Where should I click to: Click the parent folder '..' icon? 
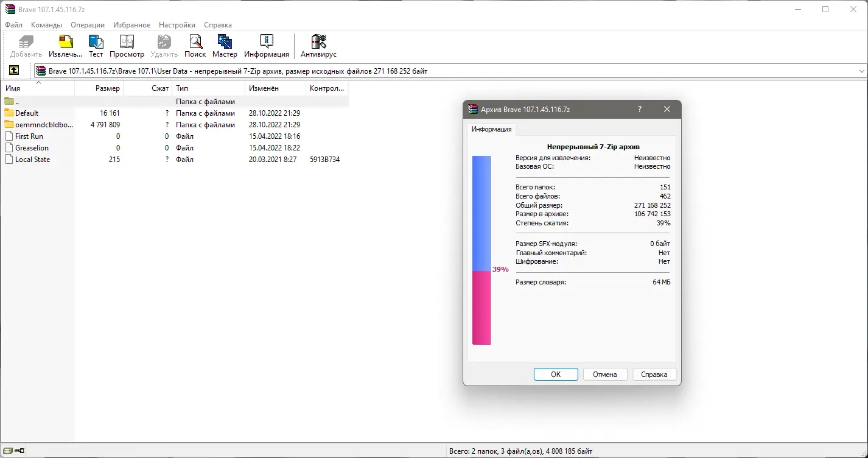pyautogui.click(x=9, y=102)
